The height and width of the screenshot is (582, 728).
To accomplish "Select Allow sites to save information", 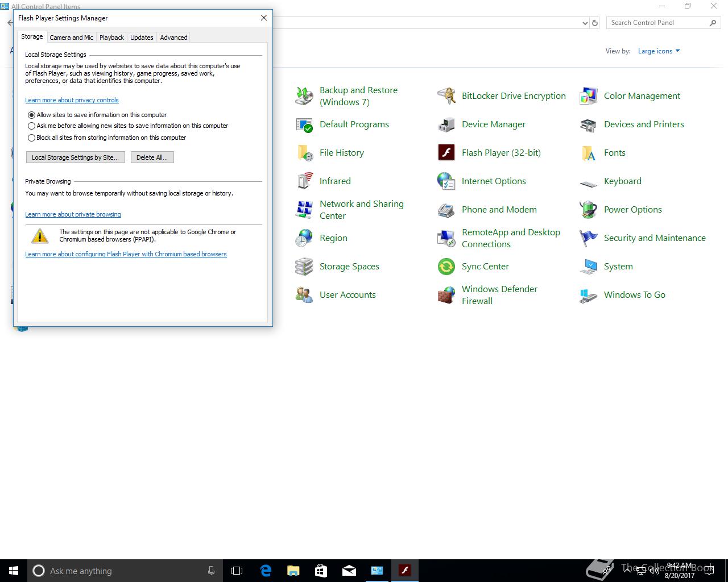I will tap(32, 115).
